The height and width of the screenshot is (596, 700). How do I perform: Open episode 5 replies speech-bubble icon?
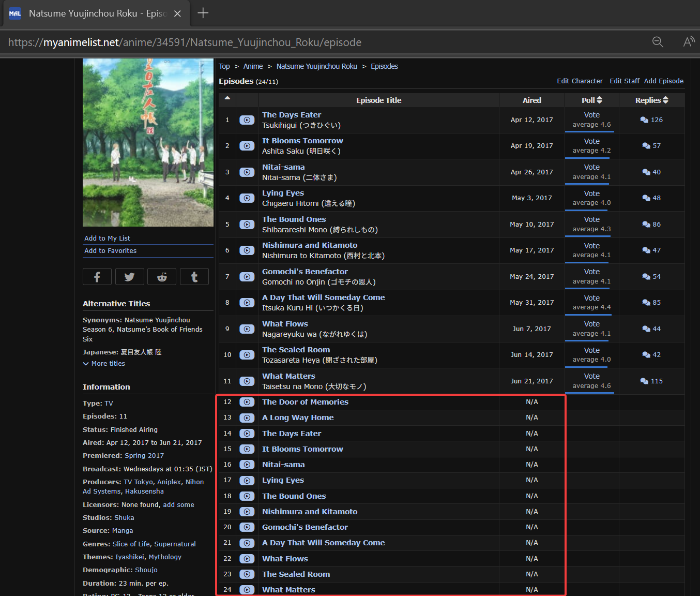click(646, 225)
